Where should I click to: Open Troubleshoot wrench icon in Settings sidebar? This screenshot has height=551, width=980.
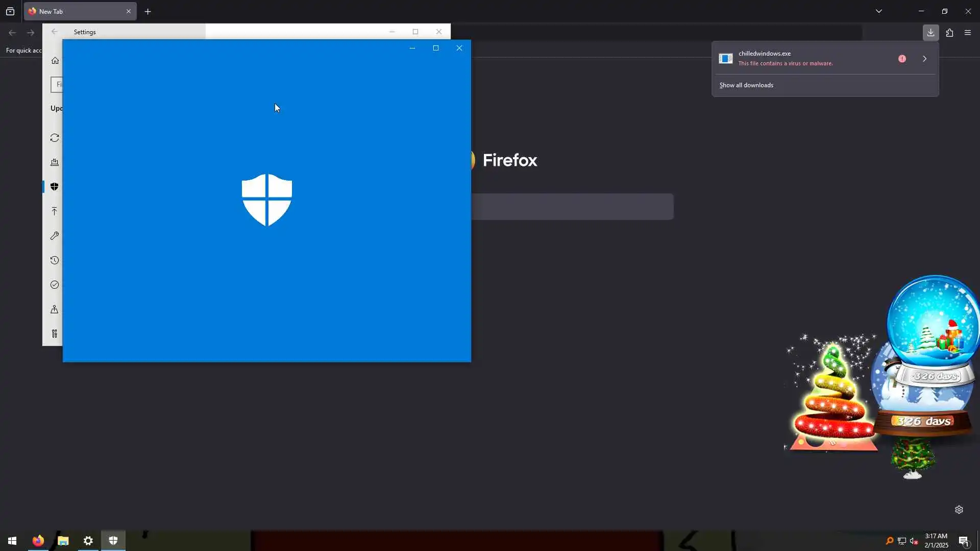pyautogui.click(x=55, y=236)
